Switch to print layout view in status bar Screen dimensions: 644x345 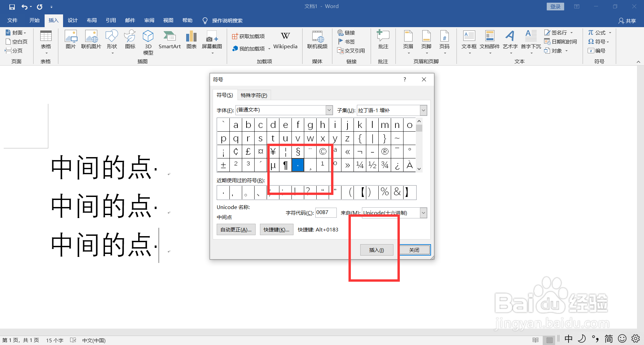click(x=549, y=340)
